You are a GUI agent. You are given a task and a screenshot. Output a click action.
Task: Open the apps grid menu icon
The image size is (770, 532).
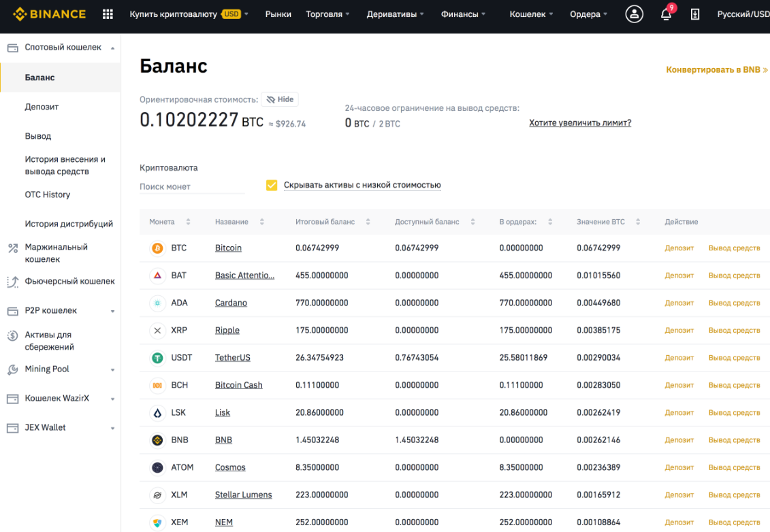coord(108,14)
